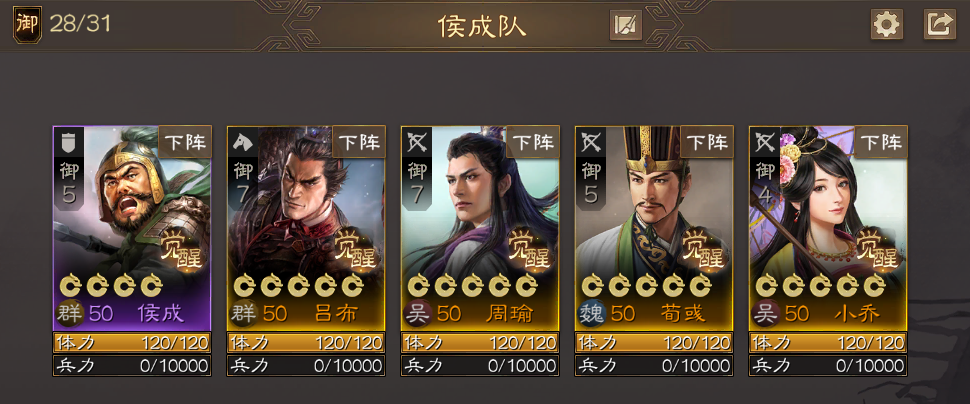Image resolution: width=970 pixels, height=404 pixels.
Task: Remove 周瑜 with 下阵 button
Action: (533, 142)
